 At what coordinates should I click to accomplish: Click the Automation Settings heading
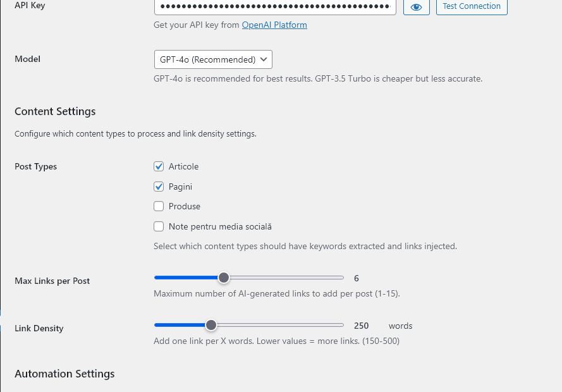64,374
